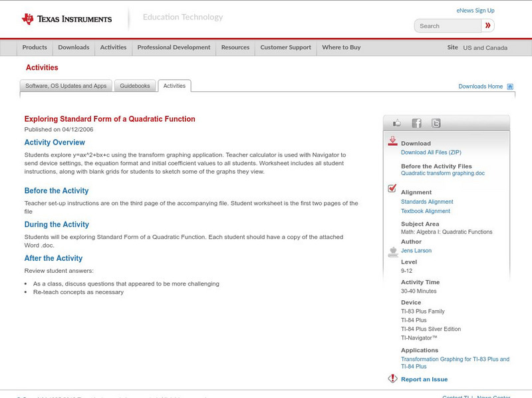Open the Products menu
The height and width of the screenshot is (398, 532).
35,47
